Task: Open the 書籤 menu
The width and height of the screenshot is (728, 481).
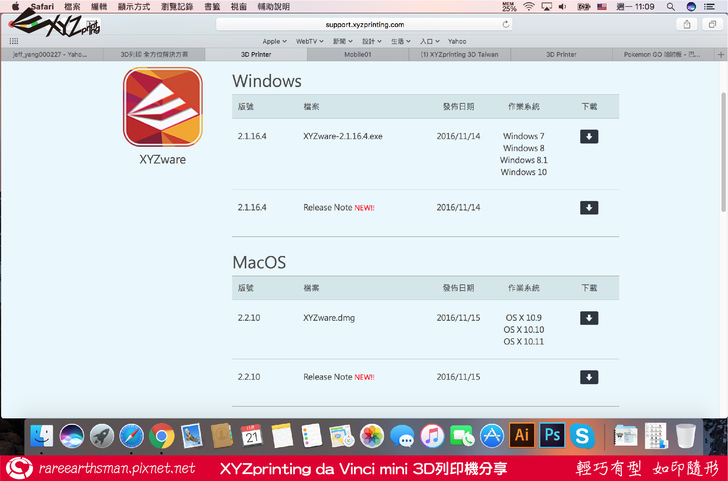Action: tap(212, 6)
